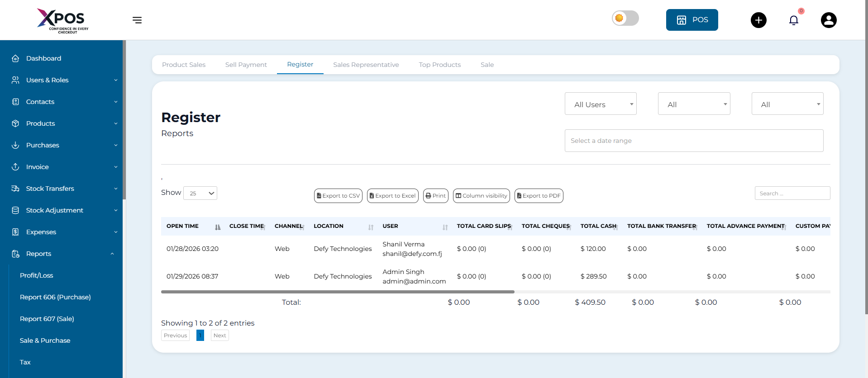Switch to the Top Products tab
Screen dimensions: 868x378
439,65
